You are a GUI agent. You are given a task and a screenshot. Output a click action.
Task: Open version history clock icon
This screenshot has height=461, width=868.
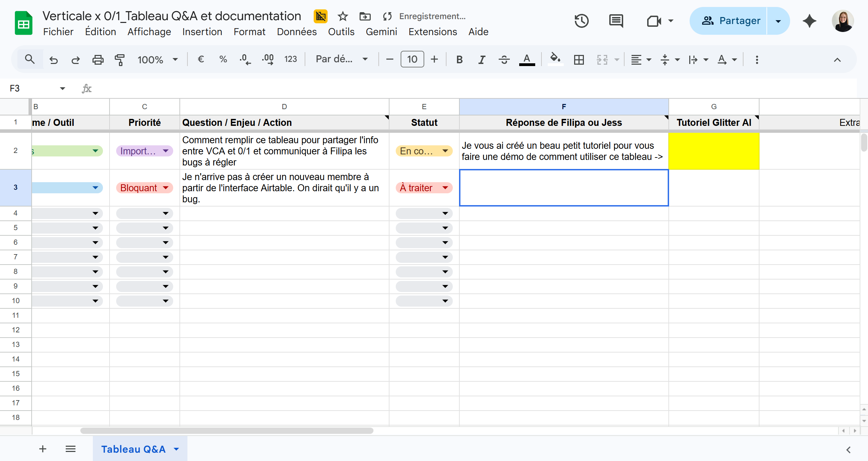tap(581, 21)
